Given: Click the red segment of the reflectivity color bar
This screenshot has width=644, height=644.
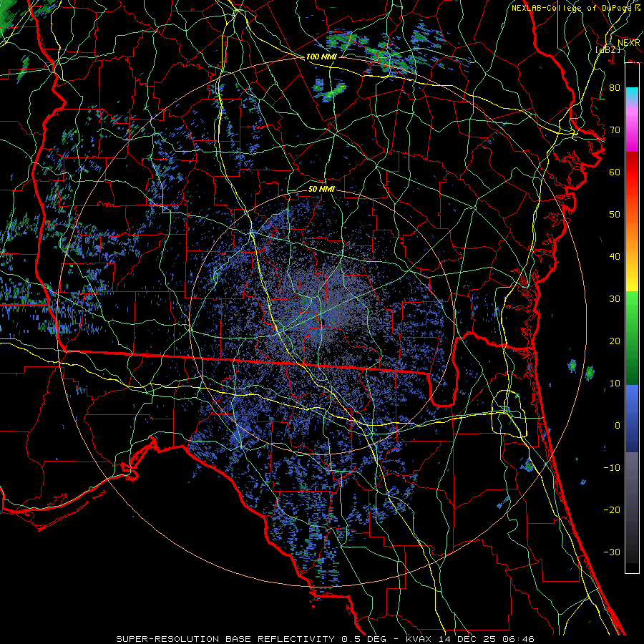Looking at the screenshot, I should (632, 172).
